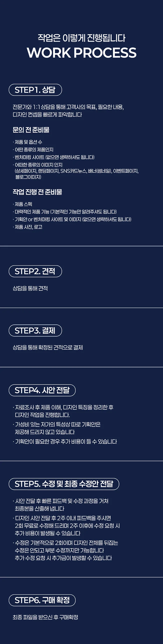Image resolution: width=163 pixels, height=644 pixels.
Task: Click the 최종 파일을 받으신 후 구매확정 text
Action: click(45, 617)
